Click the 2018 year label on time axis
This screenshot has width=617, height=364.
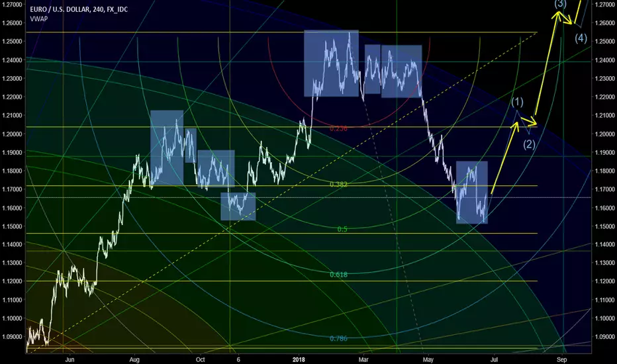click(x=299, y=359)
